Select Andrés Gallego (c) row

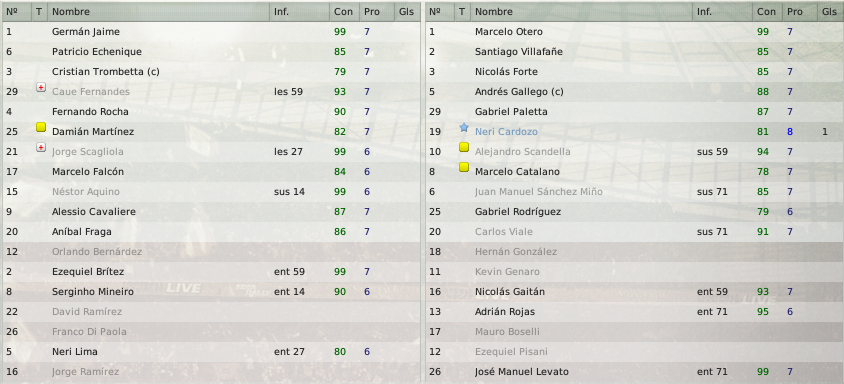[634, 92]
